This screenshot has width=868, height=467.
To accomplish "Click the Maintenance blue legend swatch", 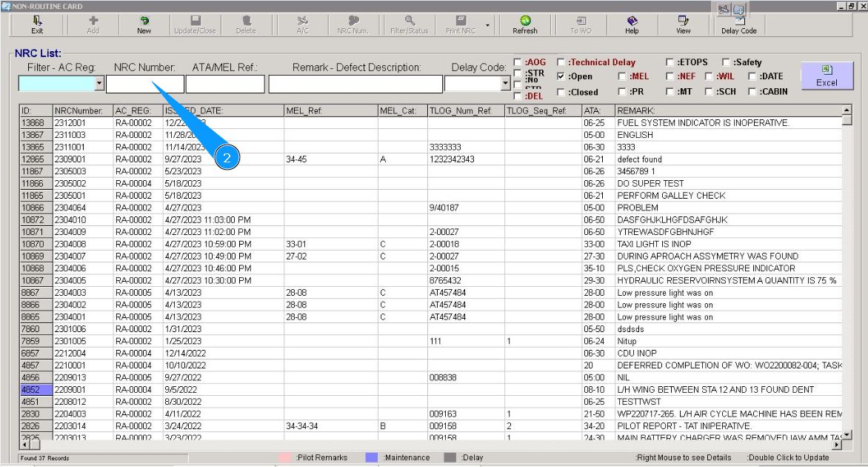I will pos(372,457).
